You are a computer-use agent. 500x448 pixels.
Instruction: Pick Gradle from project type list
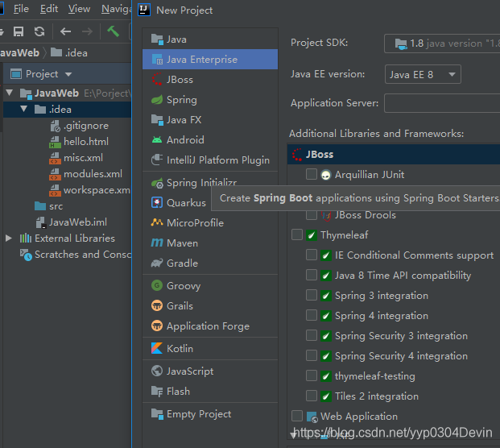(182, 263)
